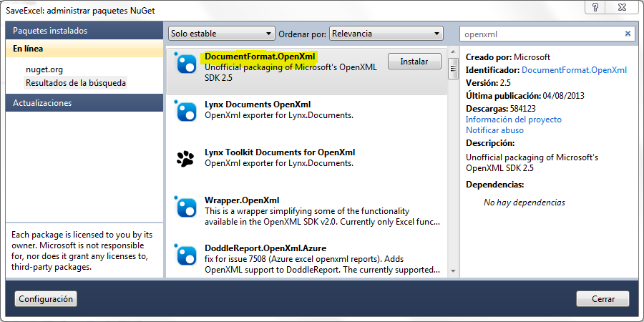
Task: Select the 'DocumentFormat.OpenXml' package title
Action: click(x=260, y=57)
